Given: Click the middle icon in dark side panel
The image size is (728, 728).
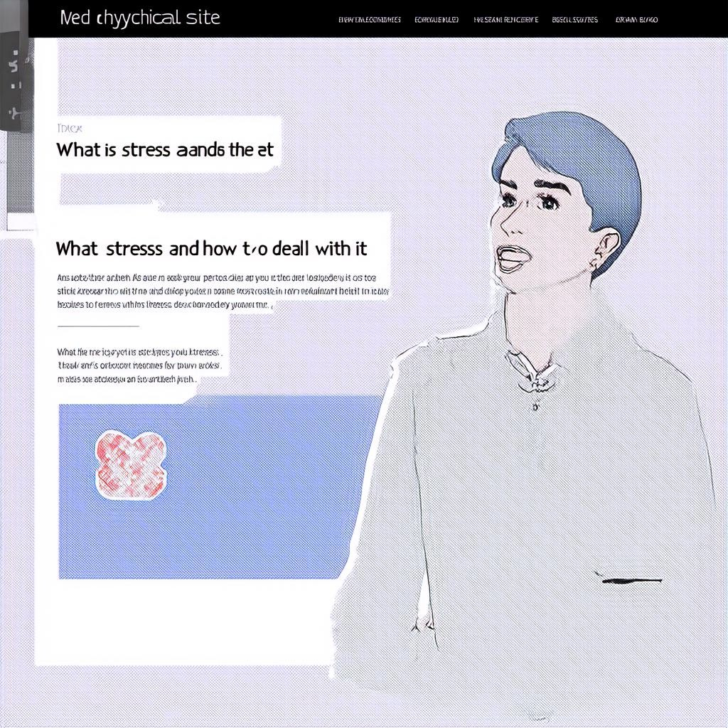Looking at the screenshot, I should 16,85.
